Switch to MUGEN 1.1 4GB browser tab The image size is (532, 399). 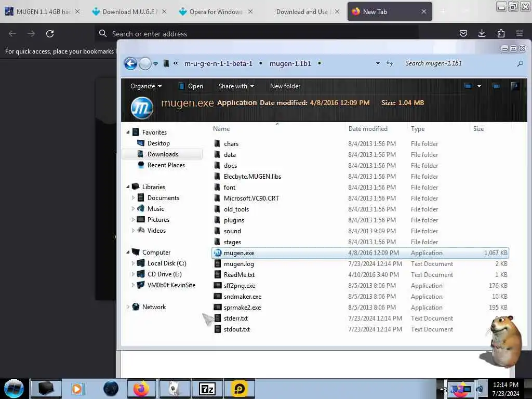43,11
